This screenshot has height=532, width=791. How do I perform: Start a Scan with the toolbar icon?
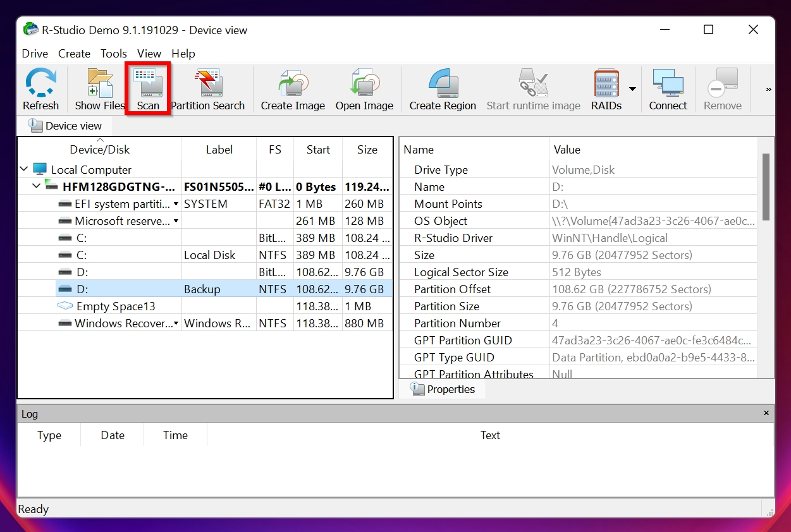(x=148, y=90)
